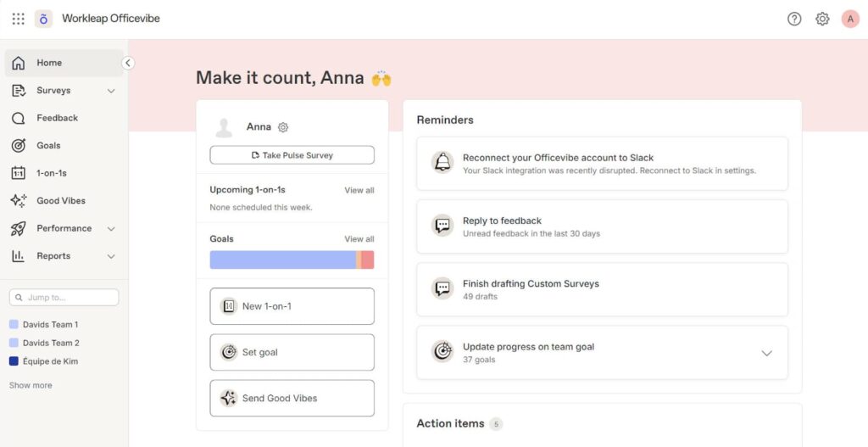
Task: Expand the Surveys submenu chevron
Action: [x=111, y=91]
